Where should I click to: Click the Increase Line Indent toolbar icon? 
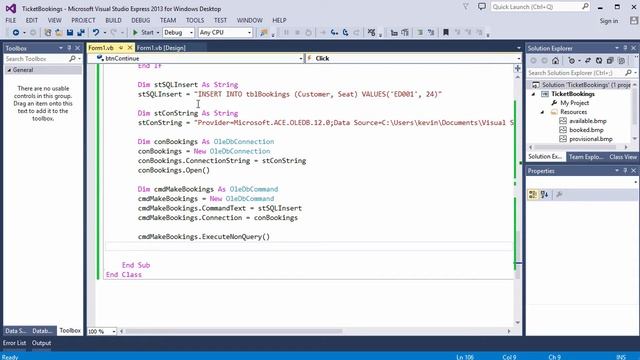[405, 32]
